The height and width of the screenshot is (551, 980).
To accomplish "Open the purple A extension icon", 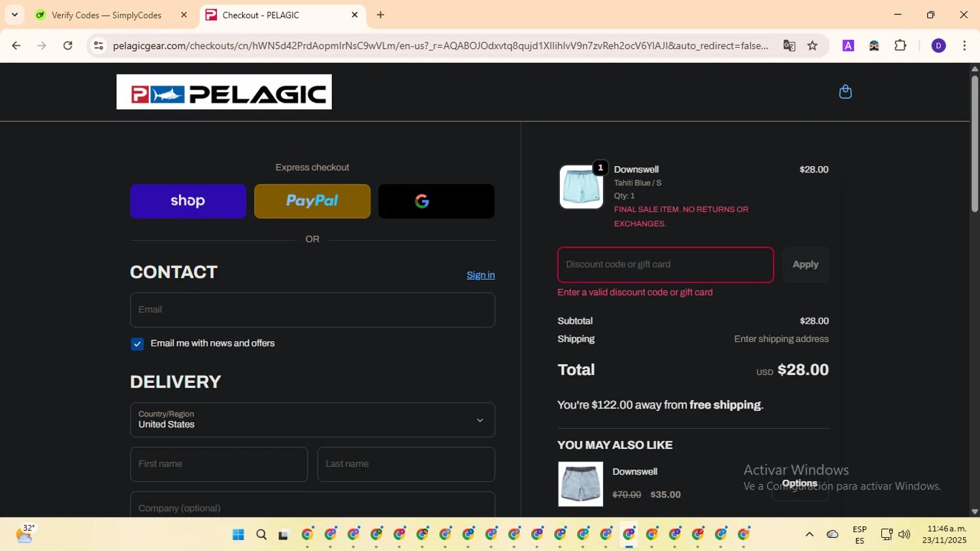I will (x=848, y=46).
